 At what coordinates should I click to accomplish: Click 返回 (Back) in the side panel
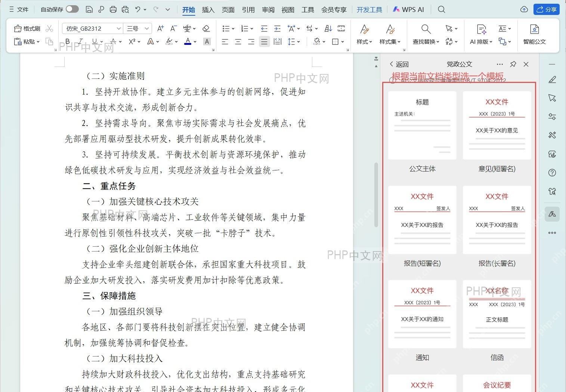click(x=399, y=64)
